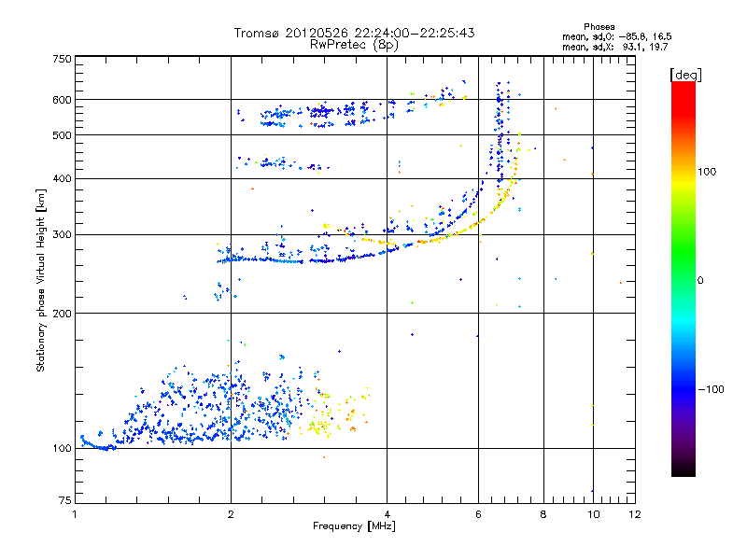Select the 'mean, sd,X: 93.1, 19.7' statistics line
This screenshot has height=560, width=747.
[615, 47]
